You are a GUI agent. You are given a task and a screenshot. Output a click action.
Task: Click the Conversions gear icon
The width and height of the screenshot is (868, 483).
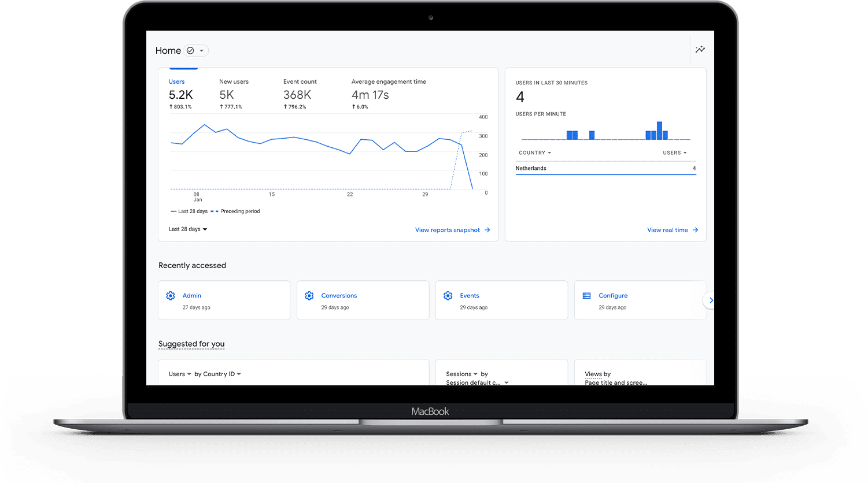click(x=309, y=296)
